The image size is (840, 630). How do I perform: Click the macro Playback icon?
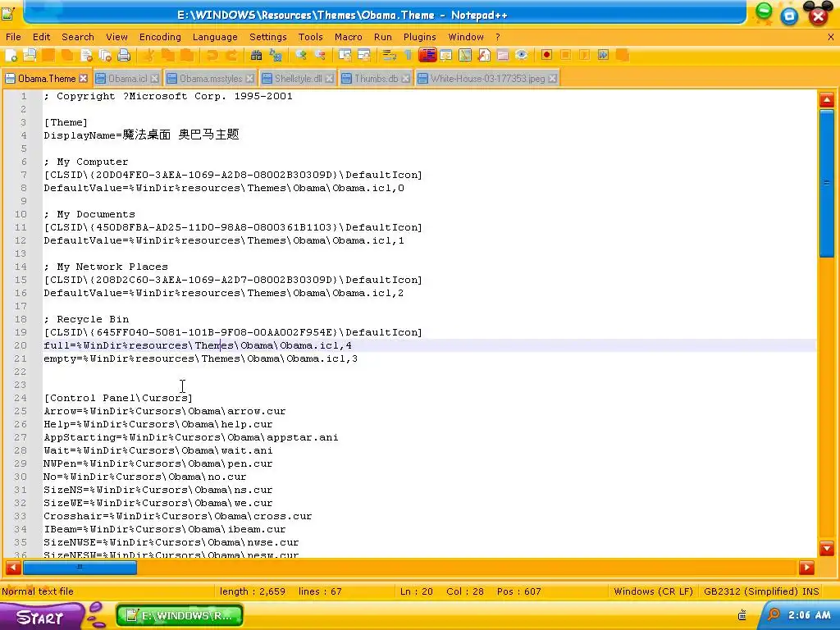[584, 55]
